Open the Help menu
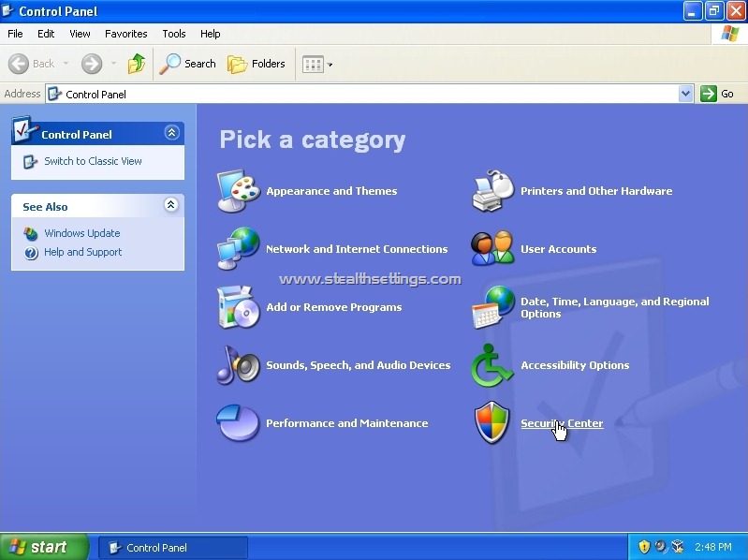 pos(210,34)
